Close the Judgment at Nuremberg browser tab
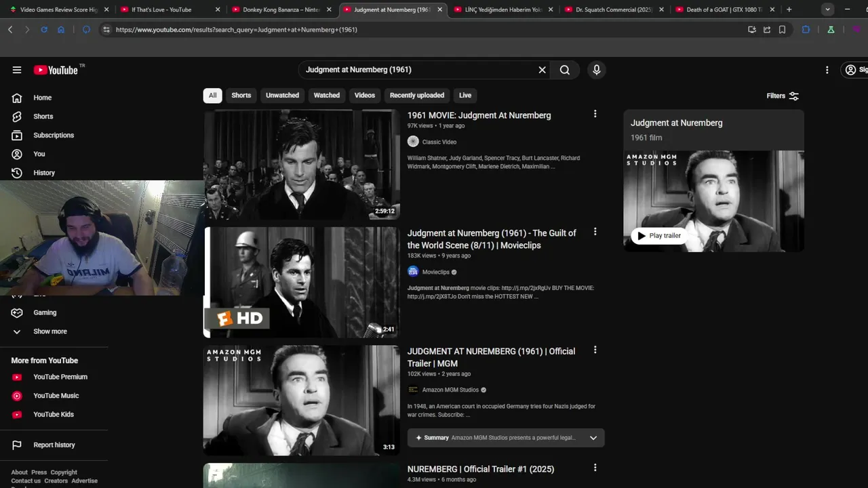The image size is (868, 488). tap(439, 9)
